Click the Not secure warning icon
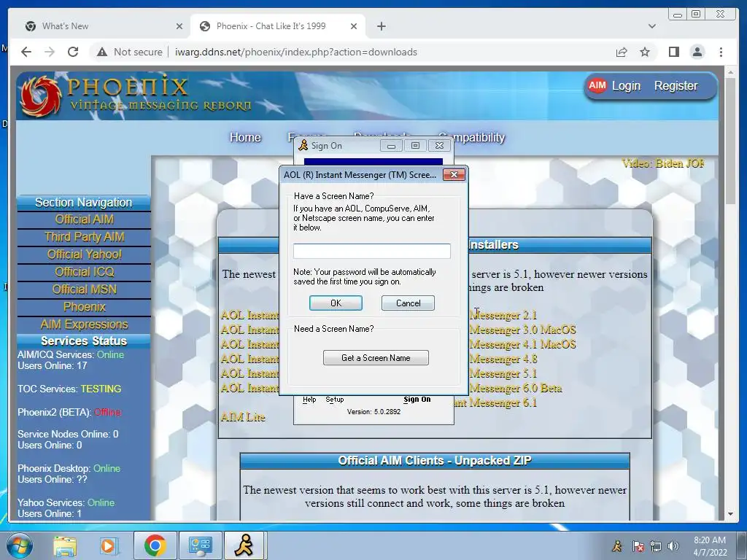747x560 pixels. (x=102, y=52)
